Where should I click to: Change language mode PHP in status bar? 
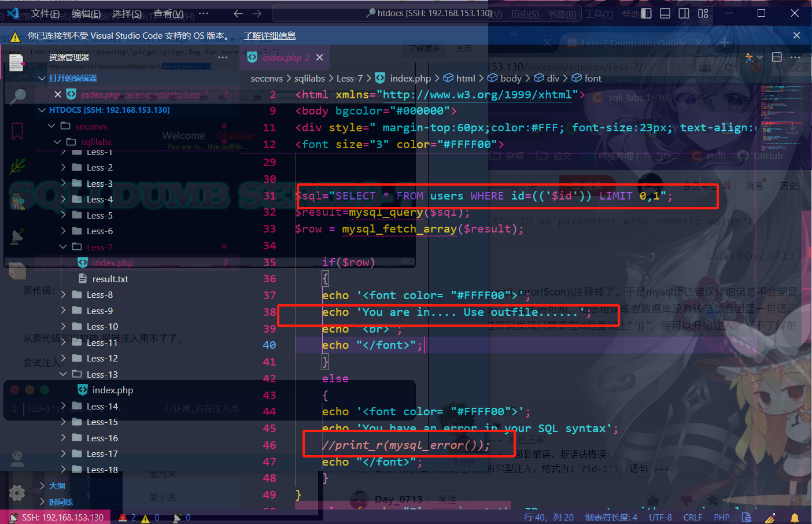coord(722,518)
